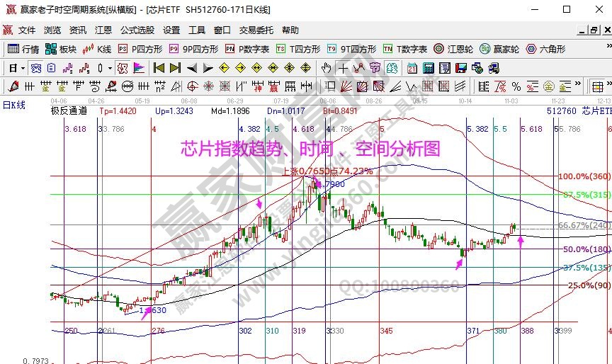Open the 公式选股 menu

tap(137, 30)
